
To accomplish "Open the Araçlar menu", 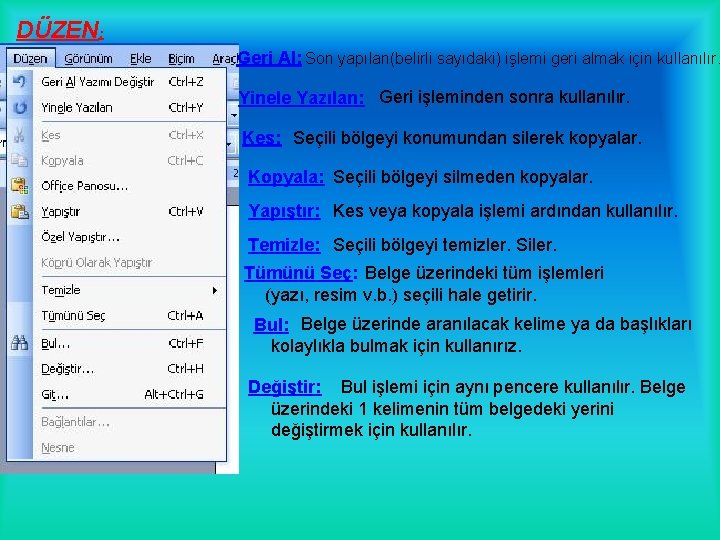I will coord(224,59).
